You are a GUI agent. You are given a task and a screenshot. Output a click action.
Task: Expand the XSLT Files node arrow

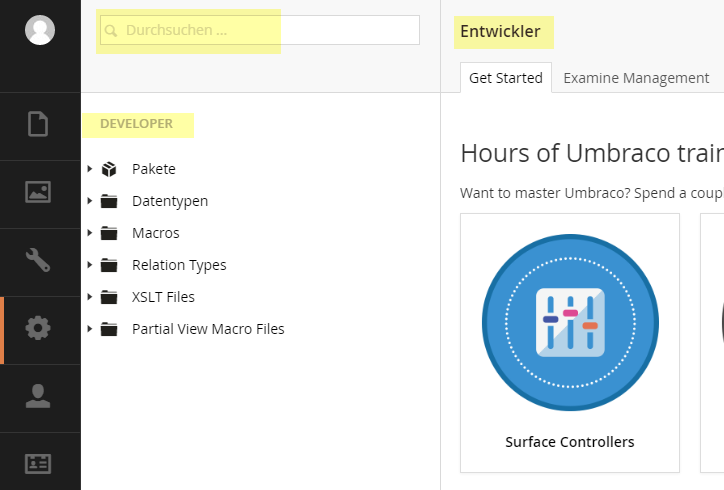(90, 296)
